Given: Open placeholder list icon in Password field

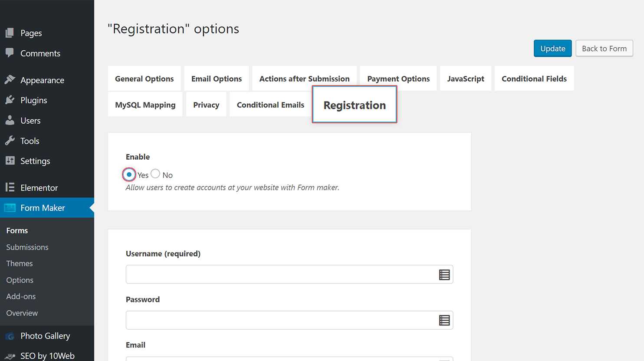Looking at the screenshot, I should pos(444,320).
